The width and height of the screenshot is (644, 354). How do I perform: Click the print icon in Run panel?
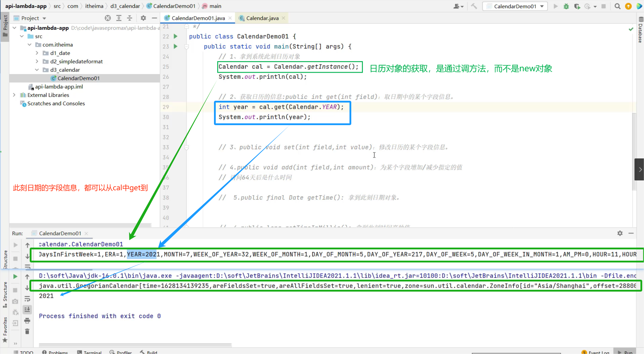click(27, 321)
